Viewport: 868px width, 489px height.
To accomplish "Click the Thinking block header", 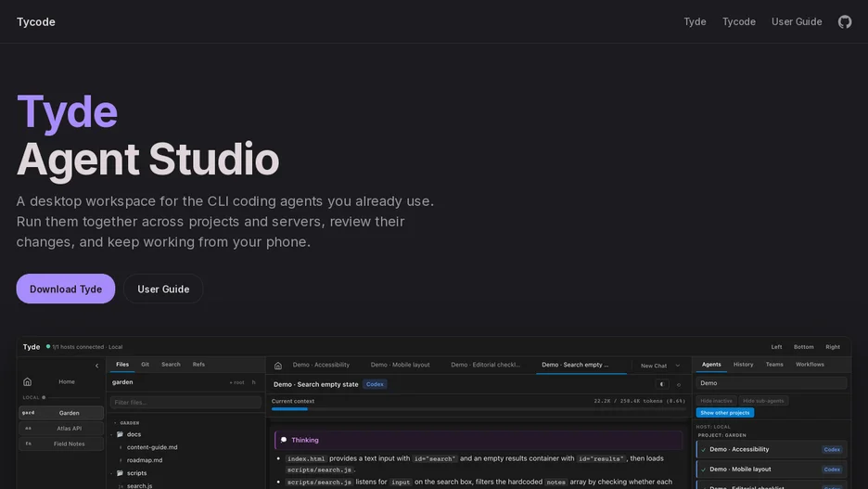I will pyautogui.click(x=479, y=440).
